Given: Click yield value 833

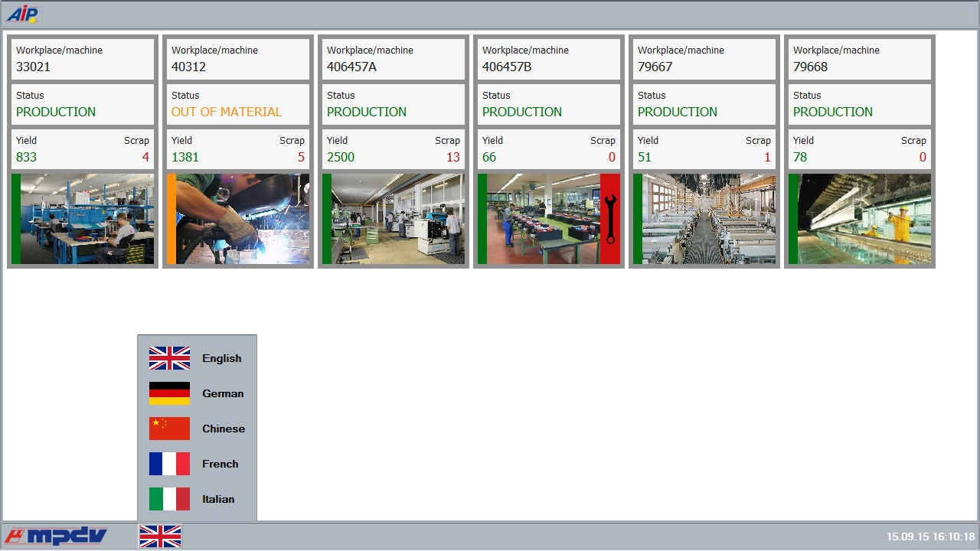Looking at the screenshot, I should 26,157.
